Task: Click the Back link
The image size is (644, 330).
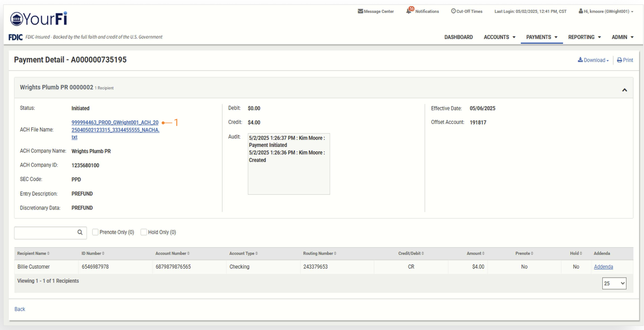Action: pyautogui.click(x=20, y=309)
